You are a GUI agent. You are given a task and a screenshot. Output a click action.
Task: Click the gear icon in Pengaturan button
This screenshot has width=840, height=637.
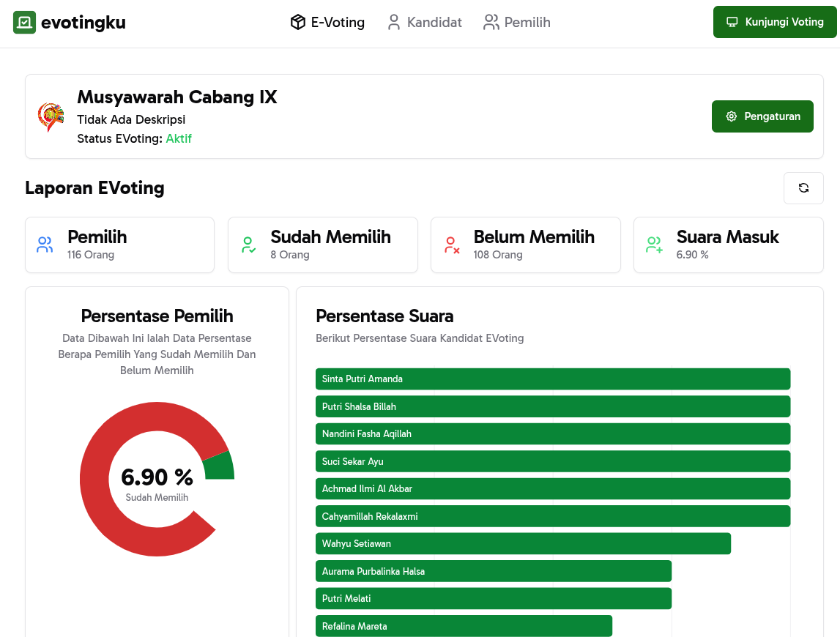tap(731, 116)
